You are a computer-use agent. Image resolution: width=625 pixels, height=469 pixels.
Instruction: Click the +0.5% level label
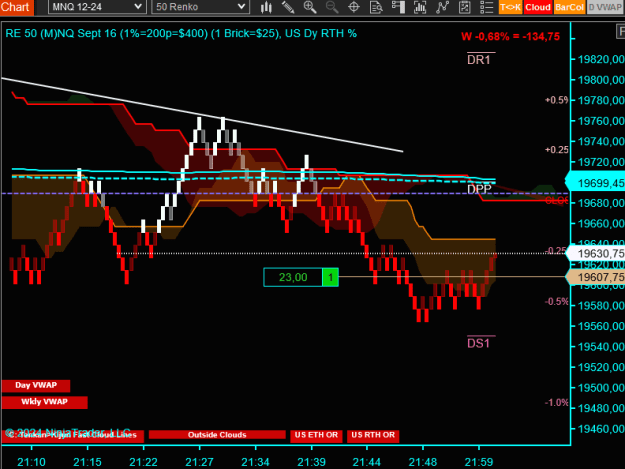tap(556, 100)
